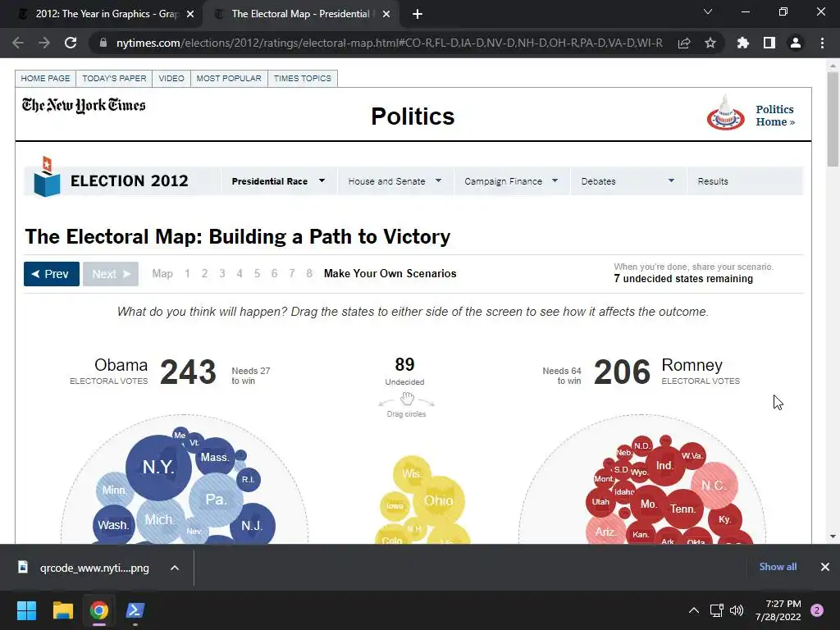840x630 pixels.
Task: Close the 2012 Year in Graphics tab
Action: coord(190,15)
